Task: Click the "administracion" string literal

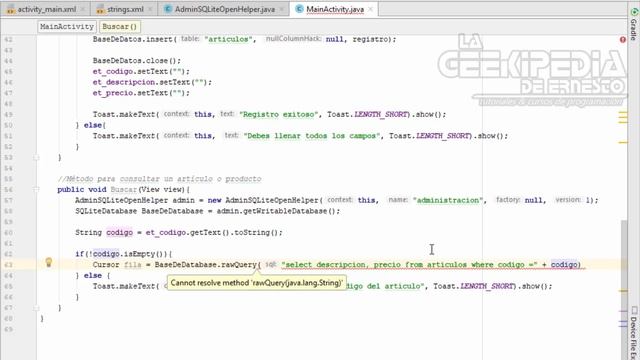Action: (x=448, y=200)
